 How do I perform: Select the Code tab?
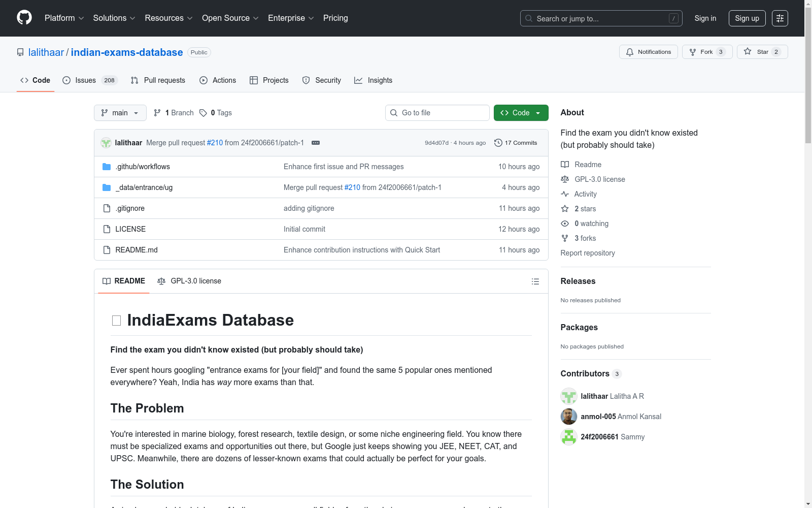36,80
